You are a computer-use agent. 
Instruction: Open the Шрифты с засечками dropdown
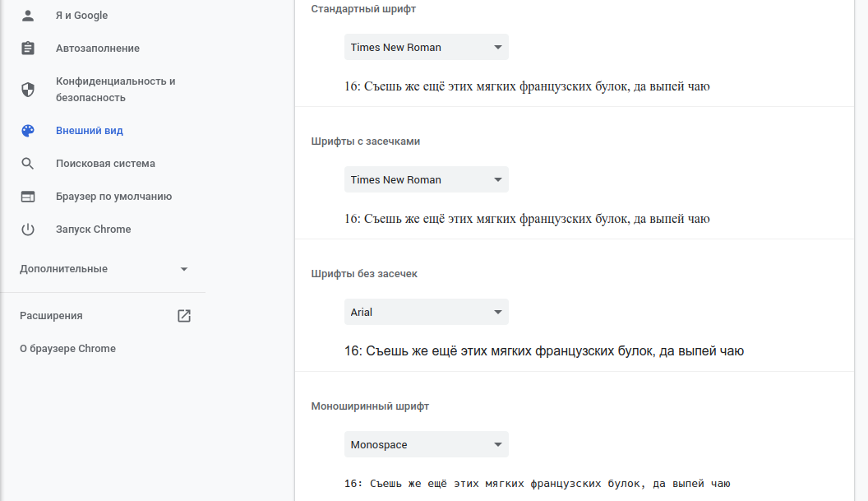pos(427,179)
